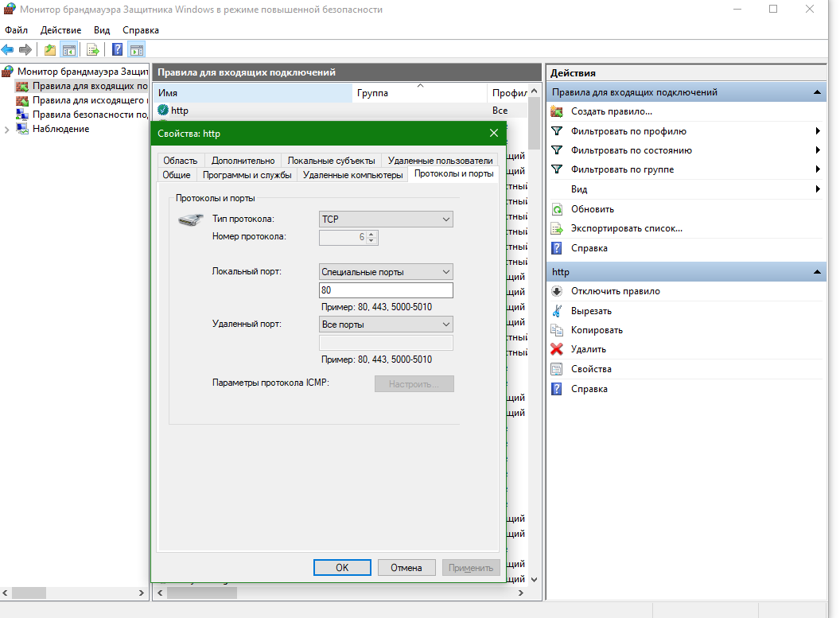Switch to the Удаленные компьютеры tab

[x=352, y=174]
